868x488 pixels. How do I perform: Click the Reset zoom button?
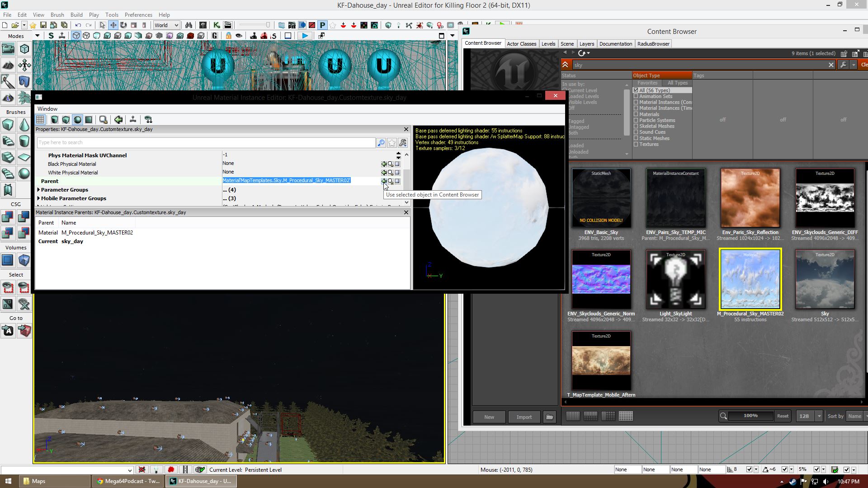(x=783, y=416)
